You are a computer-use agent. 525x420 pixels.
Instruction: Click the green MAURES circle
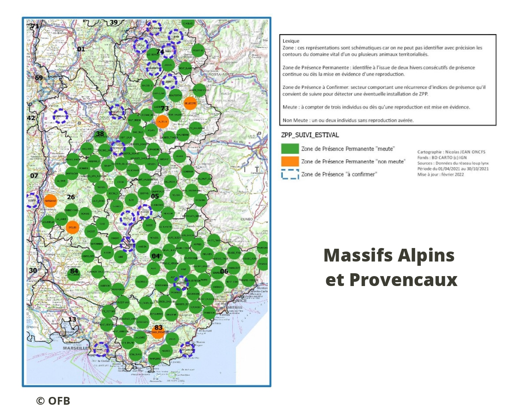pos(166,351)
